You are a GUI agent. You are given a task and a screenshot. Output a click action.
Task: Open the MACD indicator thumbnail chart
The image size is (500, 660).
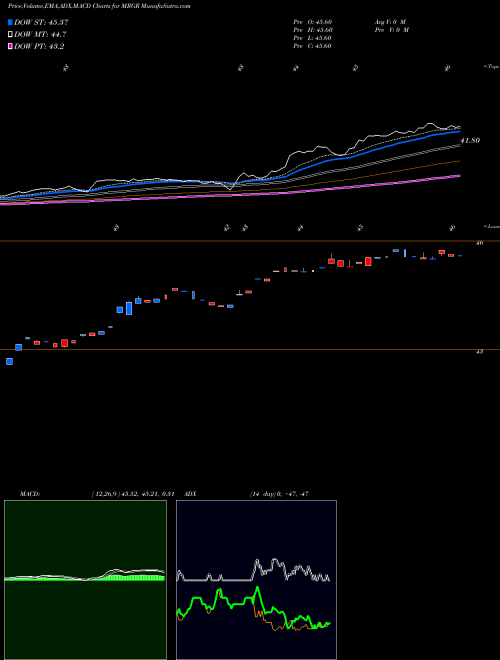click(x=85, y=580)
